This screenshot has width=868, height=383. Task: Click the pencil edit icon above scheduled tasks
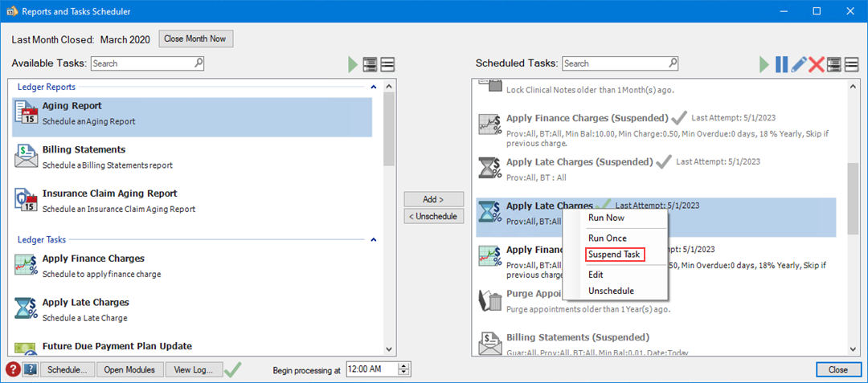coord(799,64)
